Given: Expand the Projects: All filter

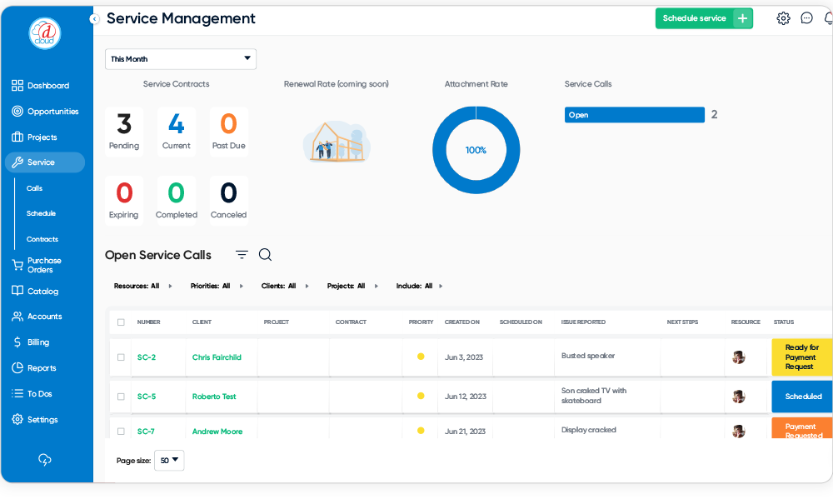Looking at the screenshot, I should pyautogui.click(x=352, y=287).
